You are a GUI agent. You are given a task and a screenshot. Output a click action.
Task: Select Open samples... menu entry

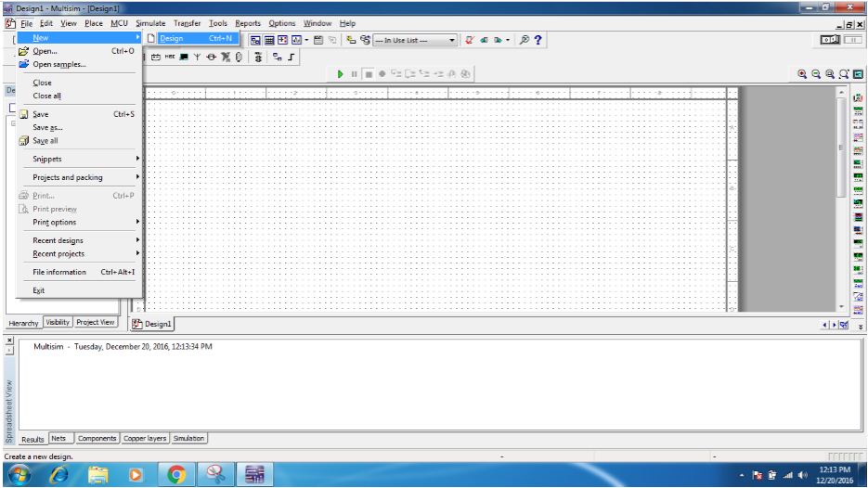[79, 64]
